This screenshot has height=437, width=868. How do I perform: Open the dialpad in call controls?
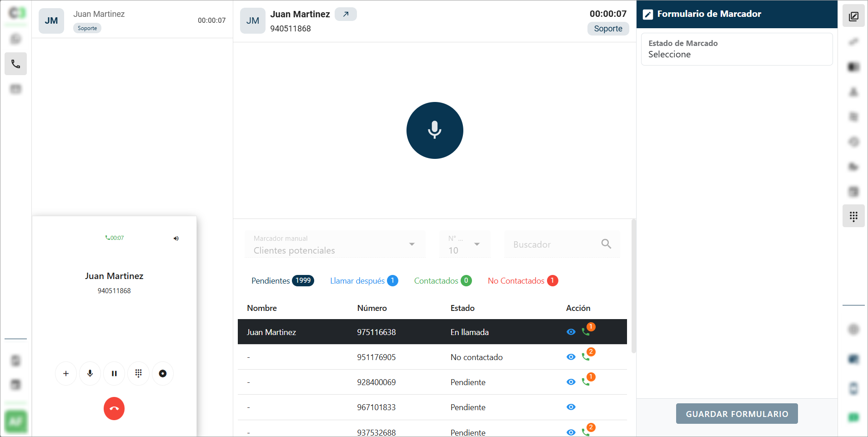tap(138, 373)
